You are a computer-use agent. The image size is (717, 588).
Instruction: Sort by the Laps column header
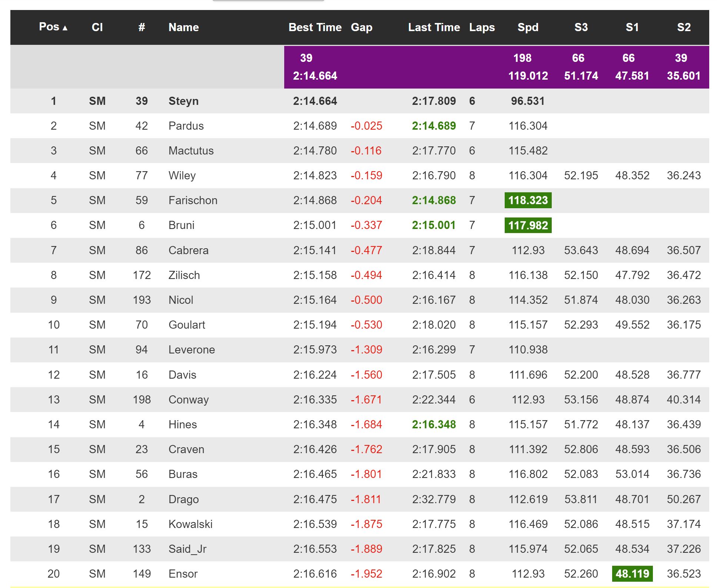[x=482, y=27]
